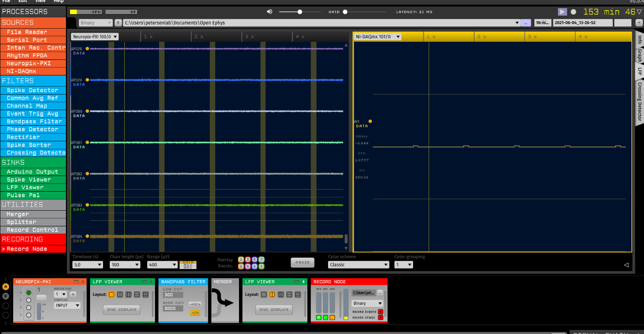Click Sync Displays in first LFP Viewer

[121, 310]
